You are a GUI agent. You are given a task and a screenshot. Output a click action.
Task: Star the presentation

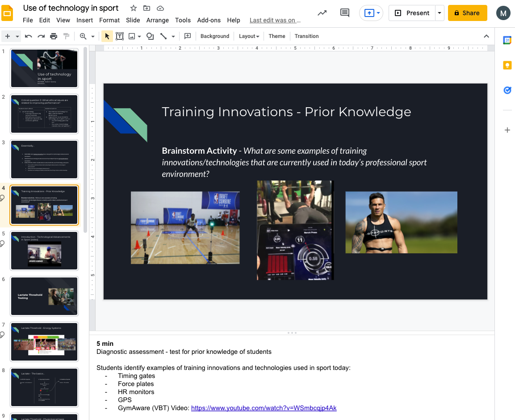pos(134,8)
